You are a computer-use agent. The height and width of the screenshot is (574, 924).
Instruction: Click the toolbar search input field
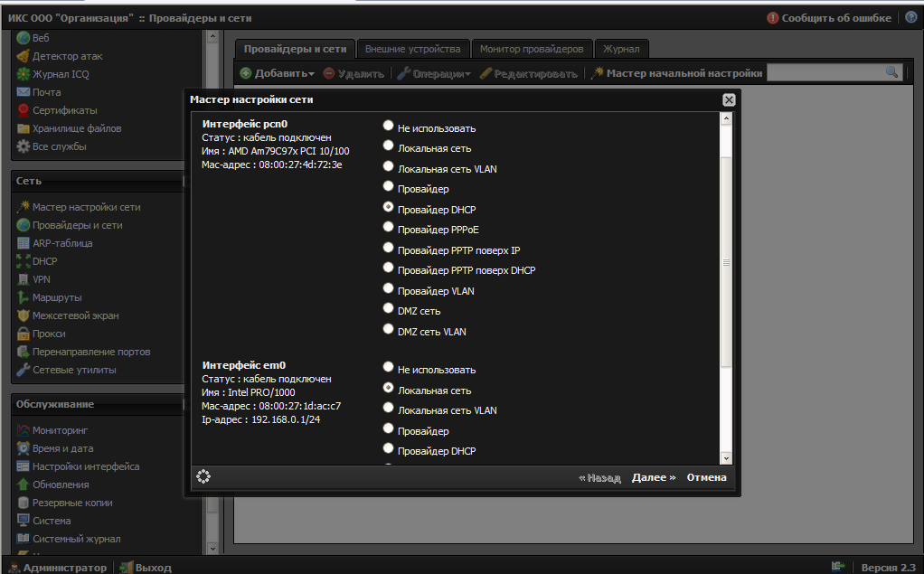[x=825, y=72]
